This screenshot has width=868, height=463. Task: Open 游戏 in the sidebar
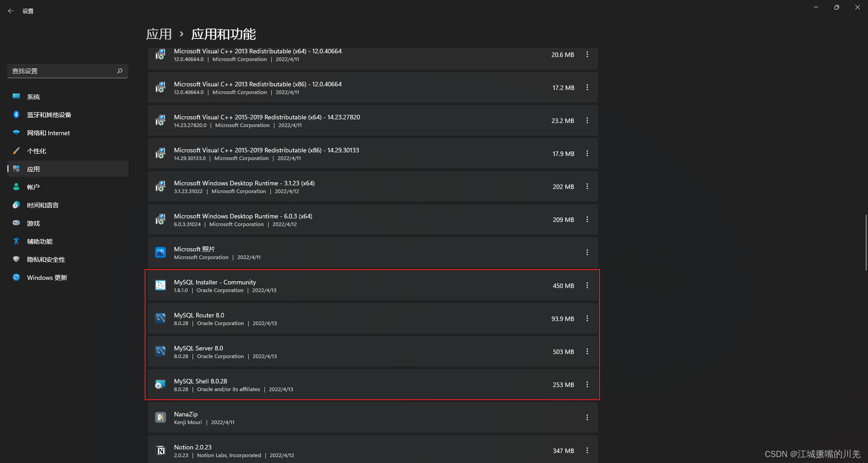click(x=68, y=223)
